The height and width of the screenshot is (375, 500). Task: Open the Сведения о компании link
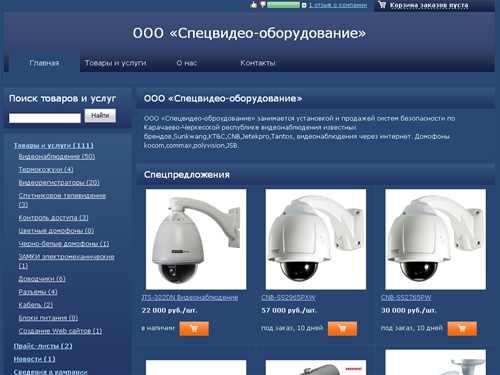(x=50, y=372)
